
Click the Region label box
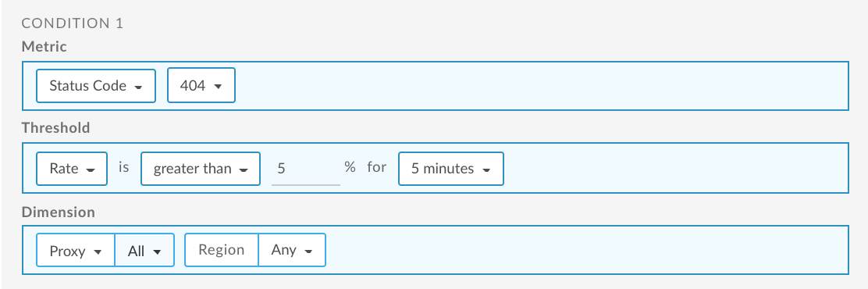(x=222, y=250)
